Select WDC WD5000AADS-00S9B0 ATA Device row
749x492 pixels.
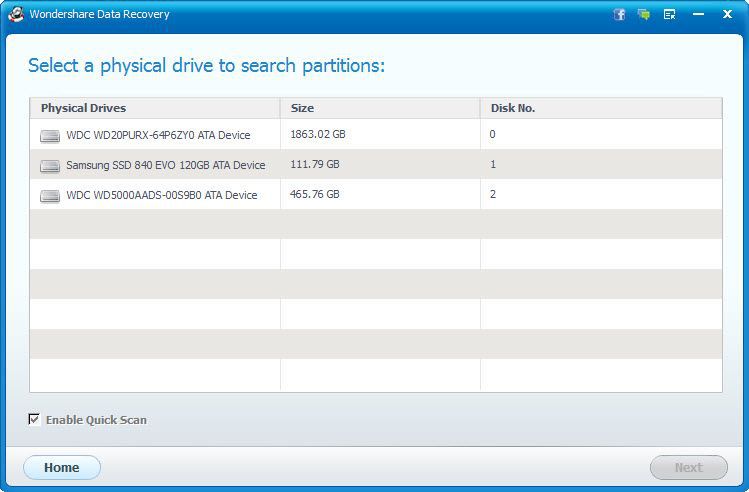pos(376,194)
